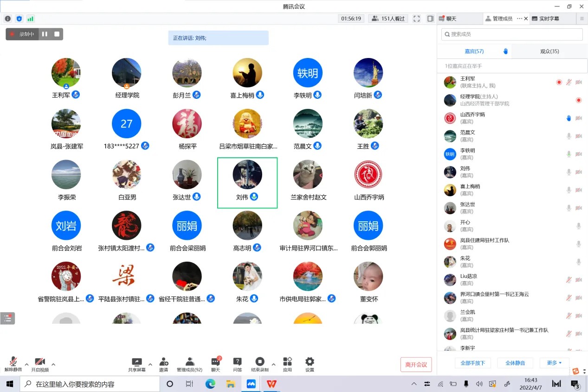
Task: Pause recording in the 录制中 bar
Action: point(45,34)
